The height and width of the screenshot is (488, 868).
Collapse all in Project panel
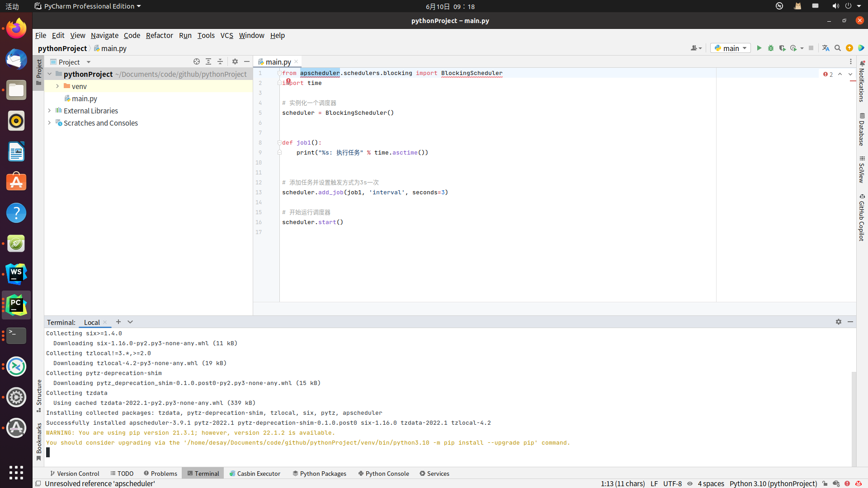[220, 61]
